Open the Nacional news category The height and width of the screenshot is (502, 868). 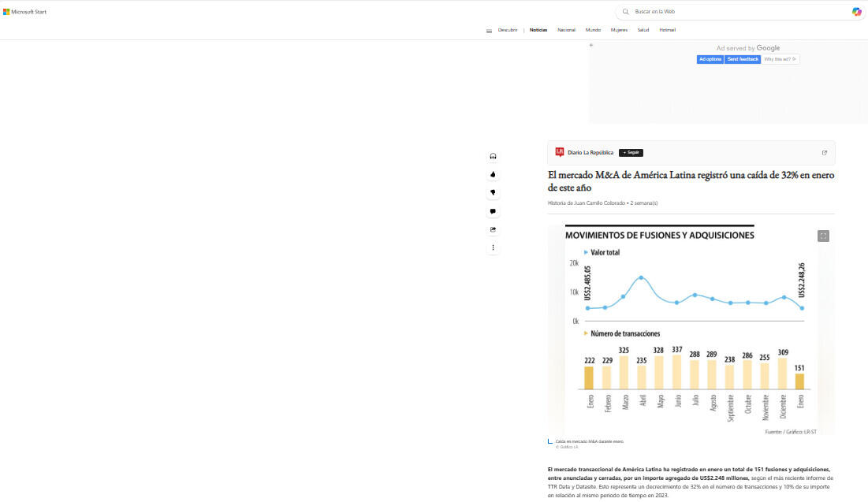[x=566, y=30]
